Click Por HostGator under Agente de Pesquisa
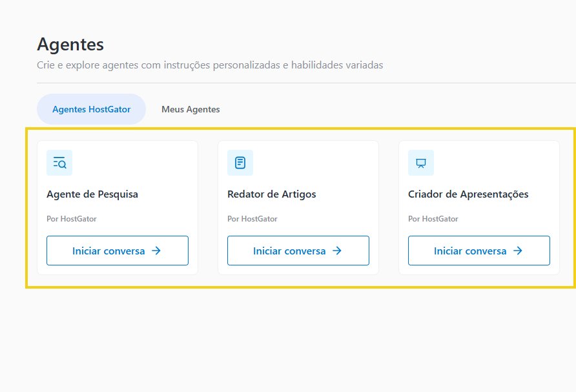Screen dimensions: 576x392 coord(72,218)
